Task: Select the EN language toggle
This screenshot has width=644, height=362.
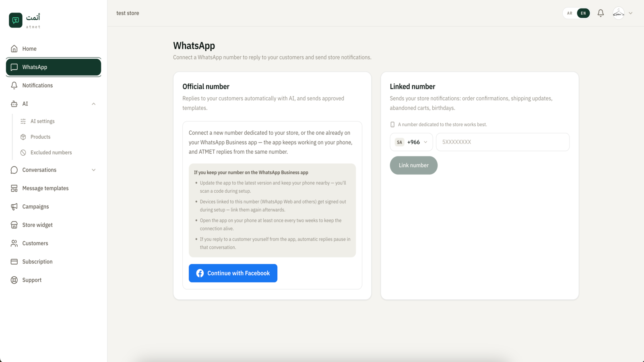Action: point(583,13)
